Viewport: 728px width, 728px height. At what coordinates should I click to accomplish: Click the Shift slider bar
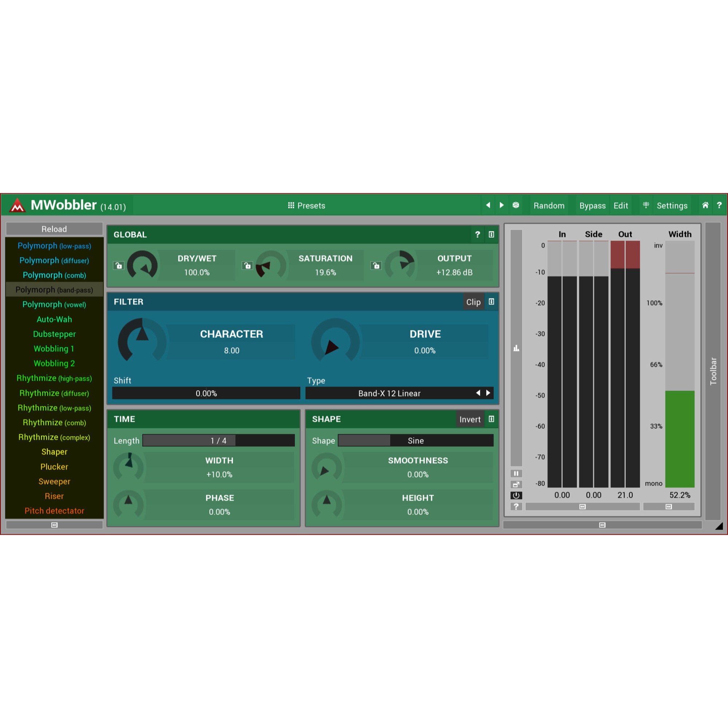[x=206, y=393]
